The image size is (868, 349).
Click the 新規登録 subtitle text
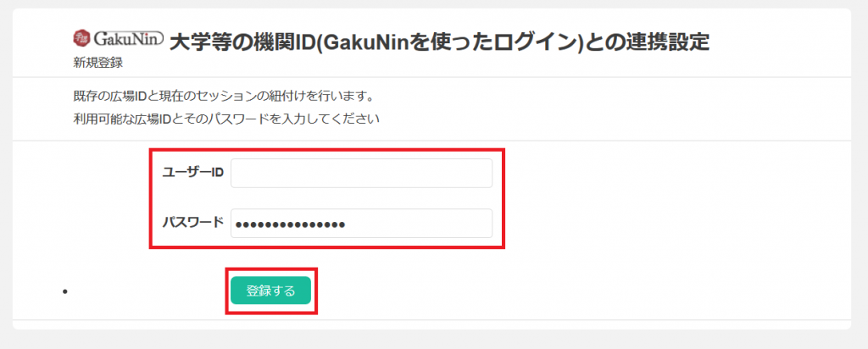coord(98,63)
